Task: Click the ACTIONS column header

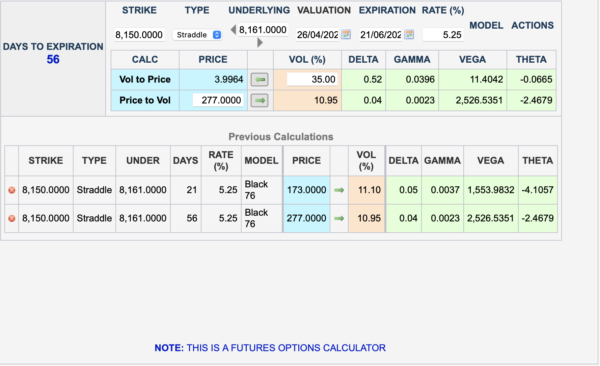Action: 532,25
